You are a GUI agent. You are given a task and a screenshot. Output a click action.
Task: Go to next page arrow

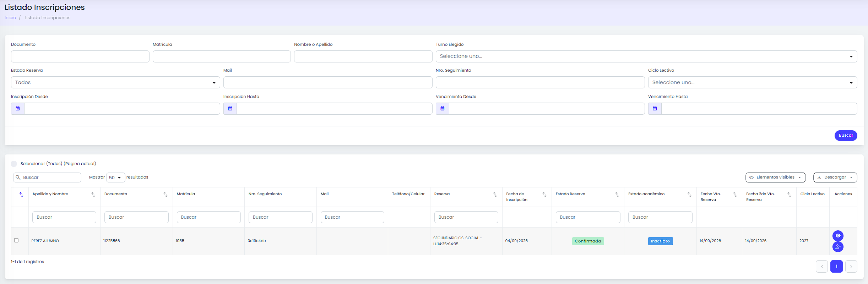coord(851,267)
